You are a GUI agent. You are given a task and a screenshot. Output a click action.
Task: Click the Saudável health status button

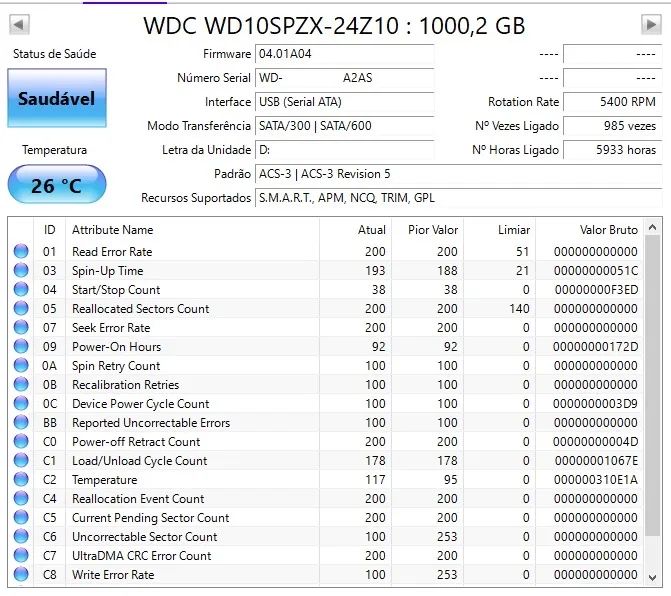click(x=57, y=98)
